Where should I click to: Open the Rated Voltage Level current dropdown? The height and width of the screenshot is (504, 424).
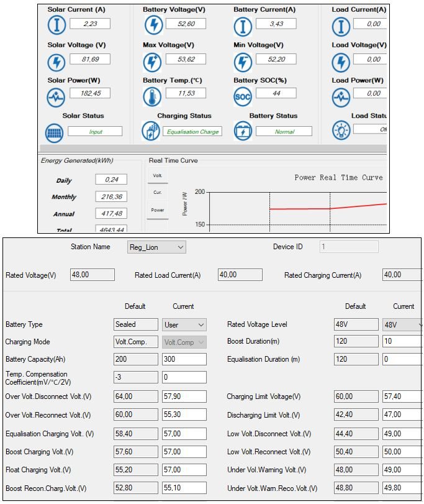[x=403, y=324]
